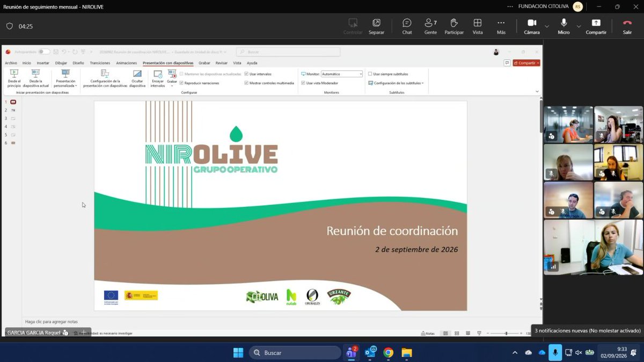Click the FUNDACION CITOLIVA profile avatar
This screenshot has height=362, width=644.
[x=578, y=6]
